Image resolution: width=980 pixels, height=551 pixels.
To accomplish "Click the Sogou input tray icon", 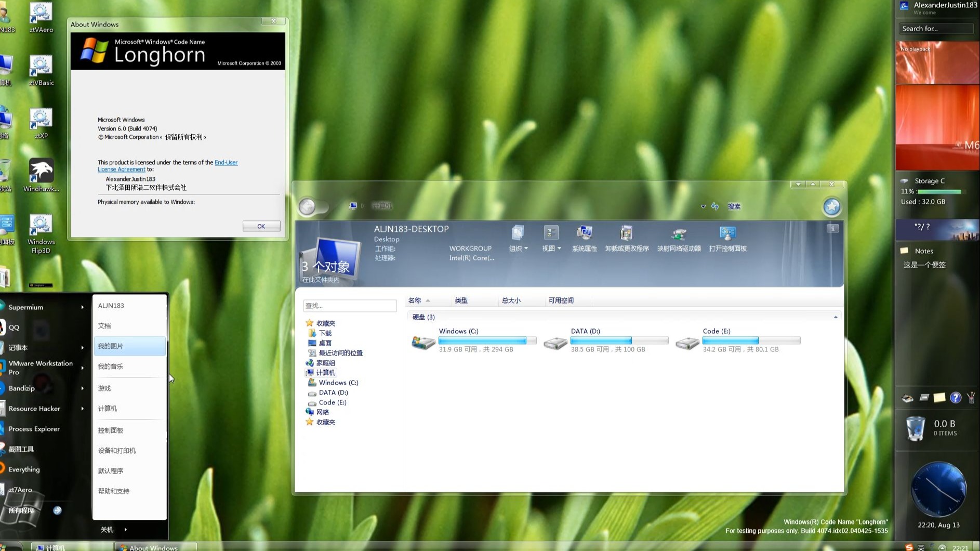I will (x=909, y=547).
